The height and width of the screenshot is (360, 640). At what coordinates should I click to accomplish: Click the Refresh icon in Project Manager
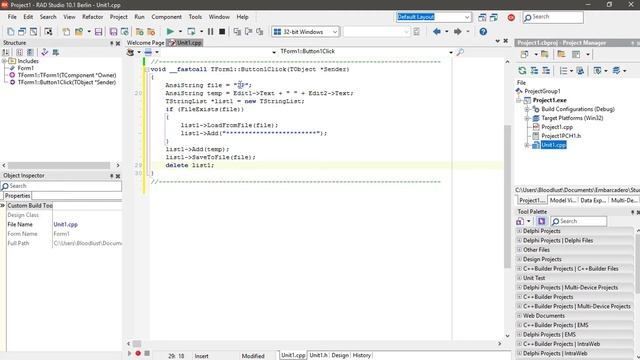[522, 71]
